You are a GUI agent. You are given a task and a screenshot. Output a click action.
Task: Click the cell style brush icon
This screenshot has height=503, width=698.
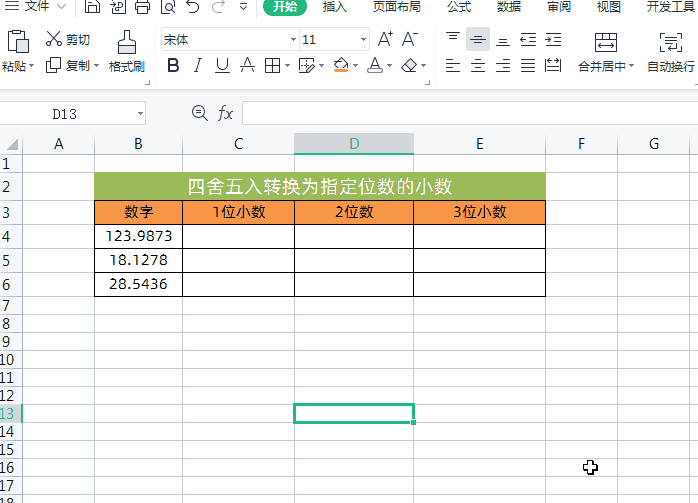point(306,65)
